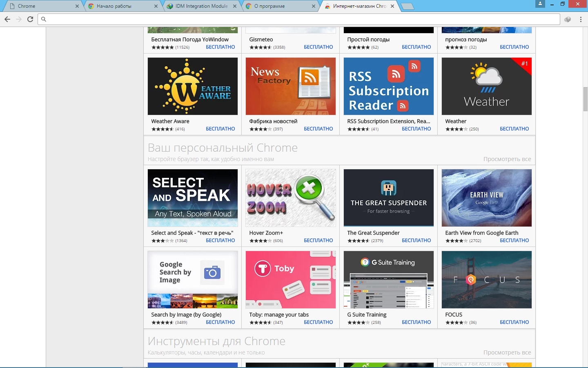Open the Weather Aware thumbnail
Image resolution: width=588 pixels, height=368 pixels.
193,86
